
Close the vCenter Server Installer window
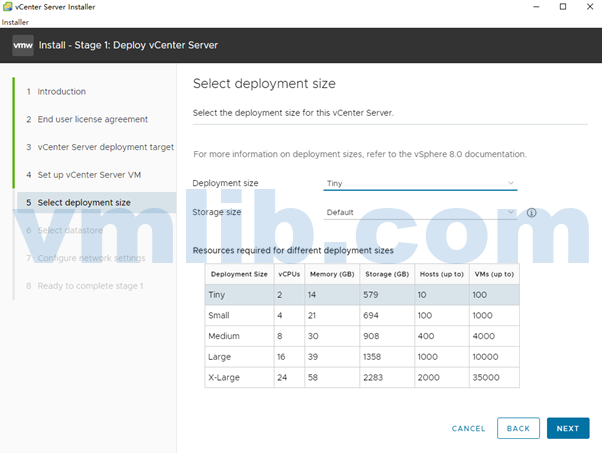click(590, 7)
